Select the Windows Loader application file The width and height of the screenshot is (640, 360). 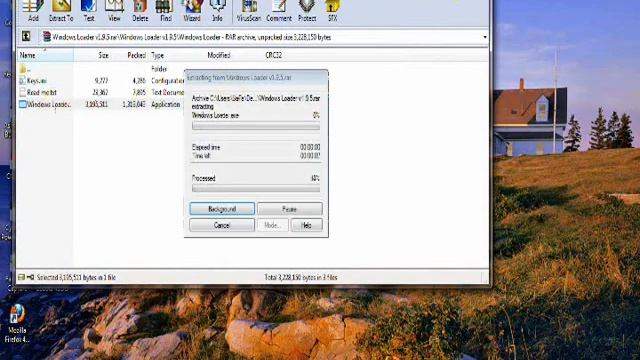45,104
